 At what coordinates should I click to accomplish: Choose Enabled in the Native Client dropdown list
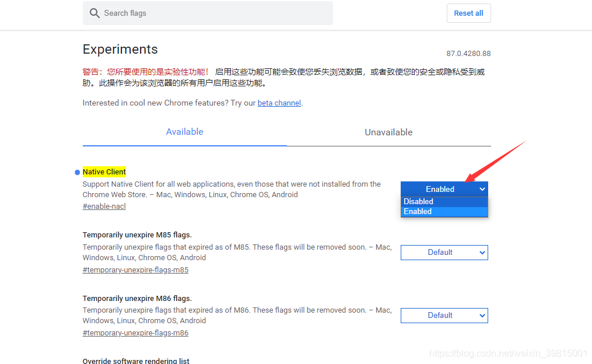click(x=444, y=211)
